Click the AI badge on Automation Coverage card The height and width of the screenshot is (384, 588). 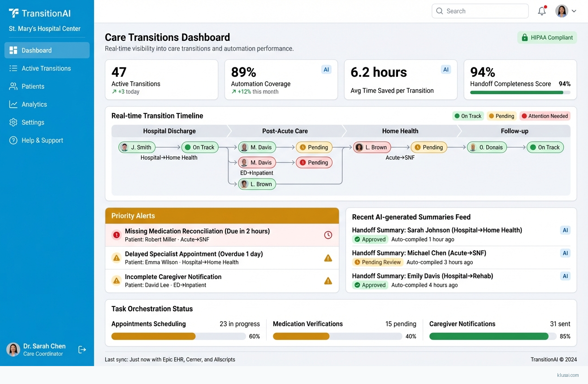pos(326,70)
